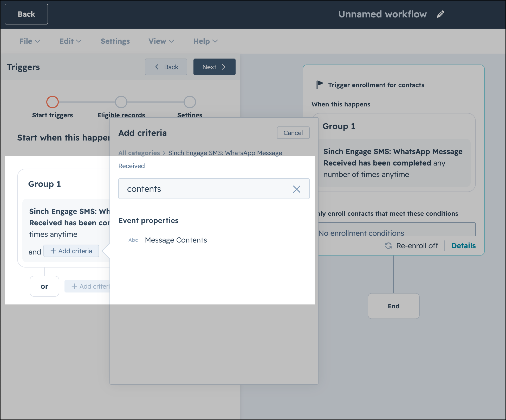
Task: Go to All categories breadcrumb
Action: pos(139,153)
